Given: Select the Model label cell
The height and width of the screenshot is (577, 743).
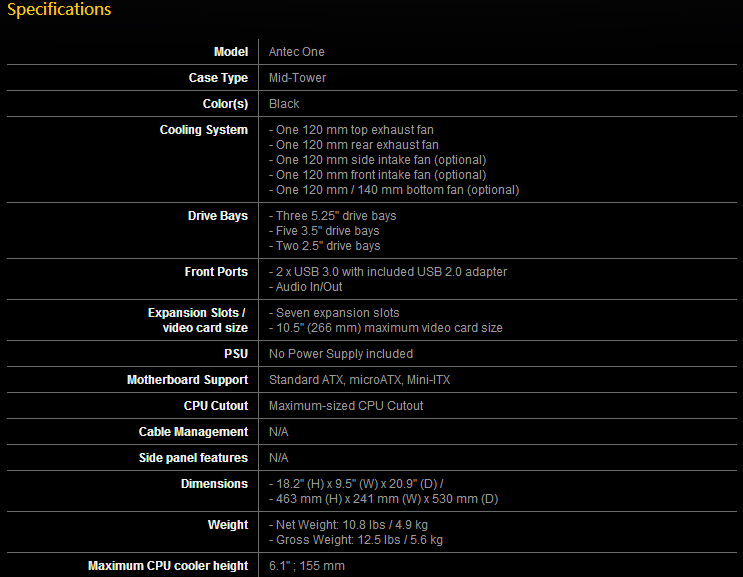Looking at the screenshot, I should (231, 52).
